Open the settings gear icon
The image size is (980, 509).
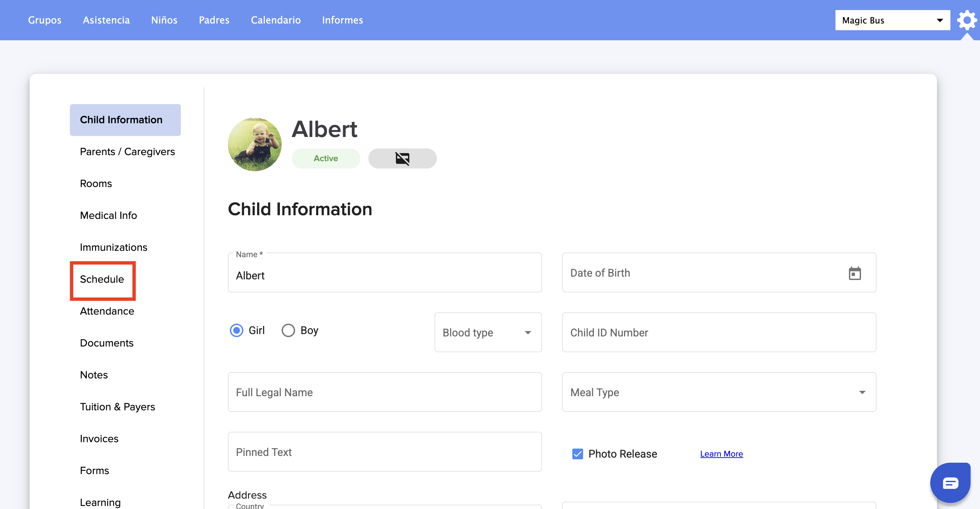pyautogui.click(x=967, y=20)
